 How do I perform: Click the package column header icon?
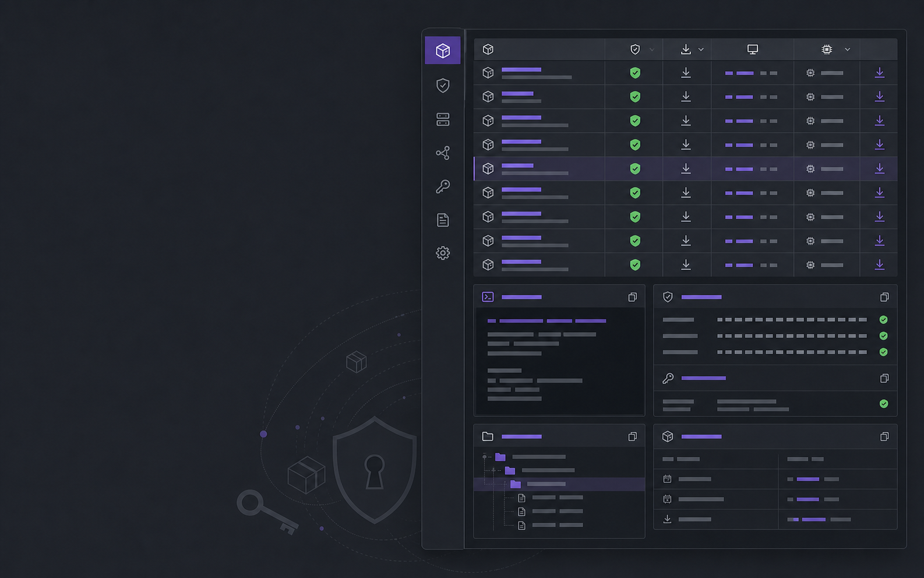488,50
